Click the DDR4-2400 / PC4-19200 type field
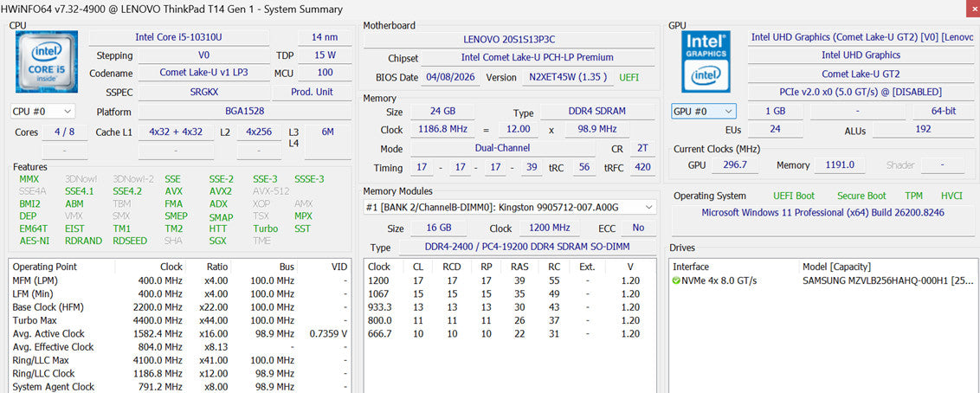The height and width of the screenshot is (393, 980). [x=527, y=248]
